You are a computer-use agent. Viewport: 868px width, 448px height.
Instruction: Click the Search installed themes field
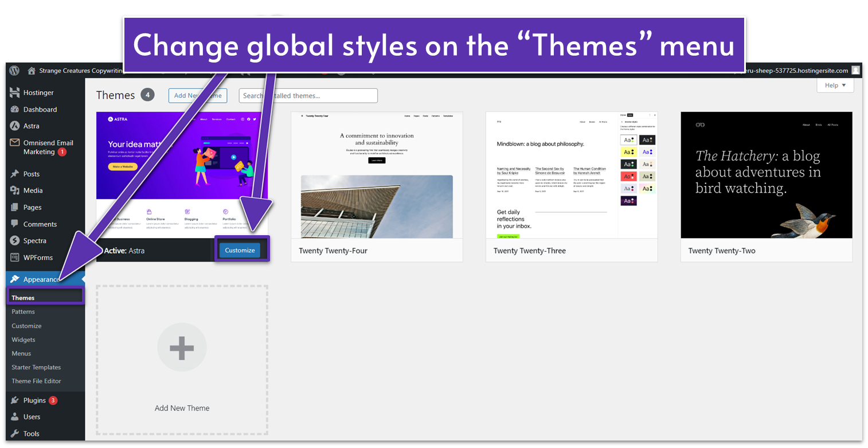(x=308, y=95)
